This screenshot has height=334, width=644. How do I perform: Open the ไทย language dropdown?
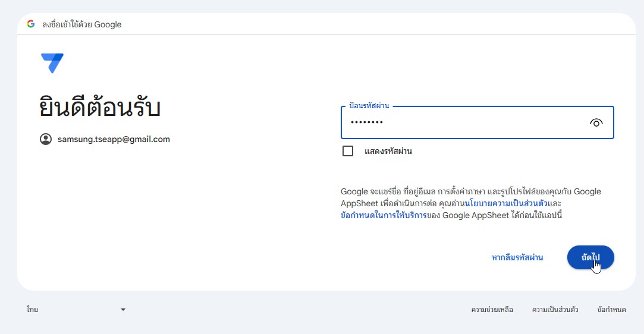point(76,310)
